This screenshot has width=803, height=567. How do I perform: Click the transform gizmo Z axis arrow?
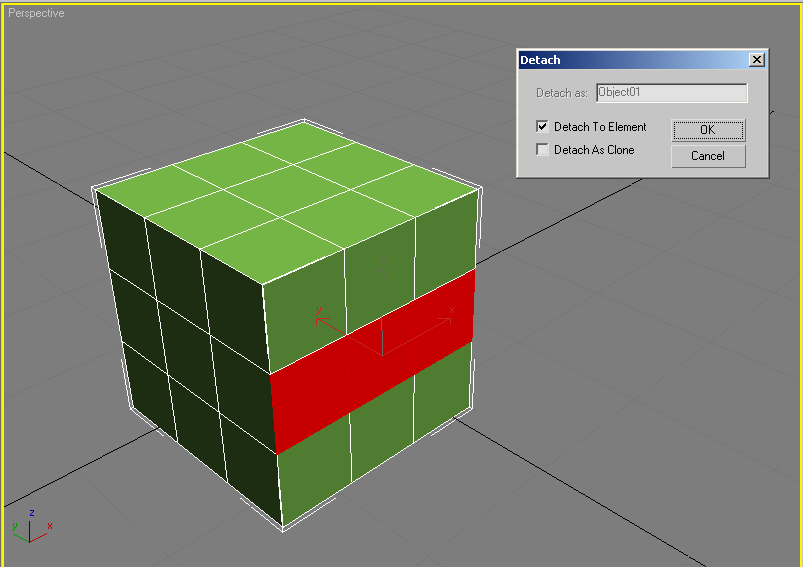point(382,271)
